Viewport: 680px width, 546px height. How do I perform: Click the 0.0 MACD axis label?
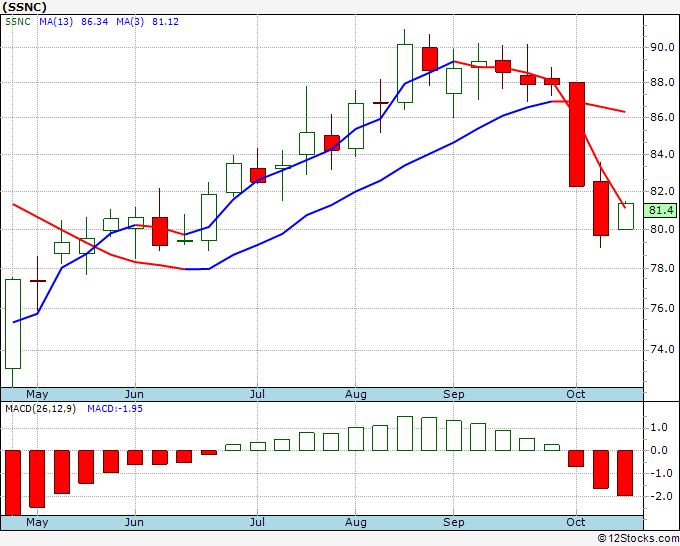(x=659, y=451)
